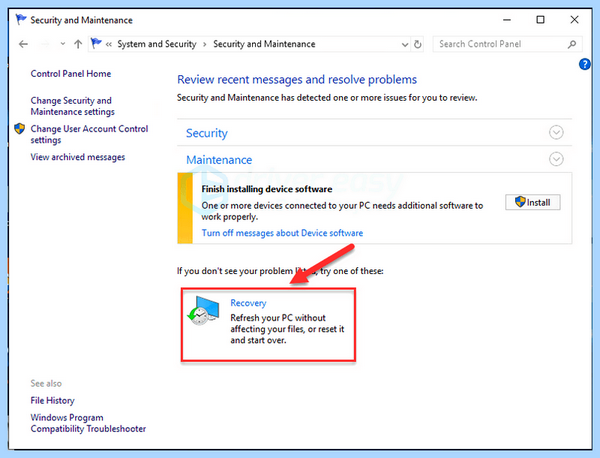Screen dimensions: 600x458
Task: Click the flag icon in address bar
Action: pos(96,44)
